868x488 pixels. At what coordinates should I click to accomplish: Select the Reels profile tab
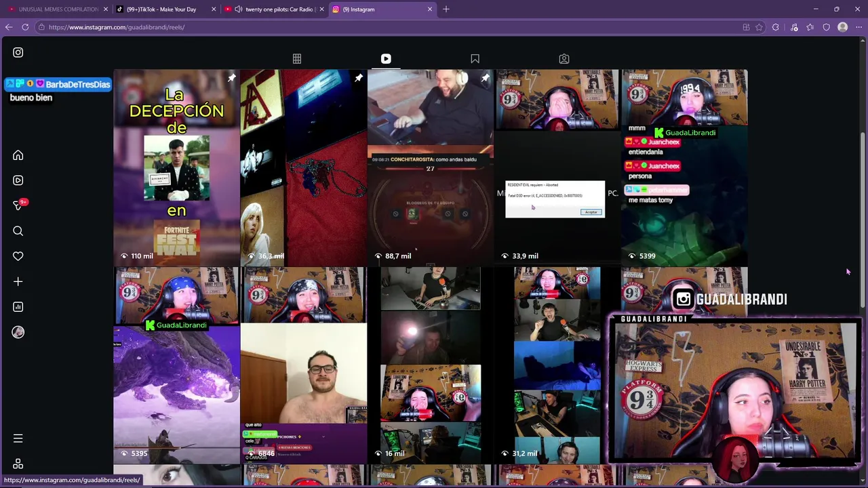click(x=386, y=59)
